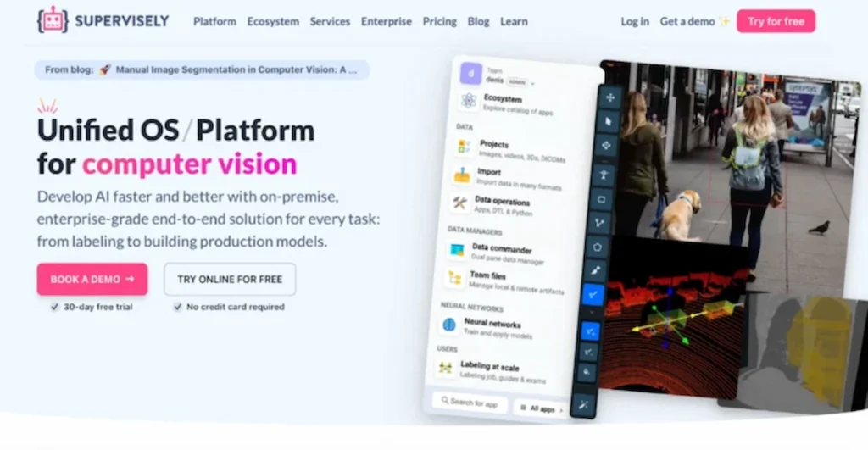The width and height of the screenshot is (868, 450).
Task: Click the rocket icon in blog banner
Action: [x=104, y=69]
